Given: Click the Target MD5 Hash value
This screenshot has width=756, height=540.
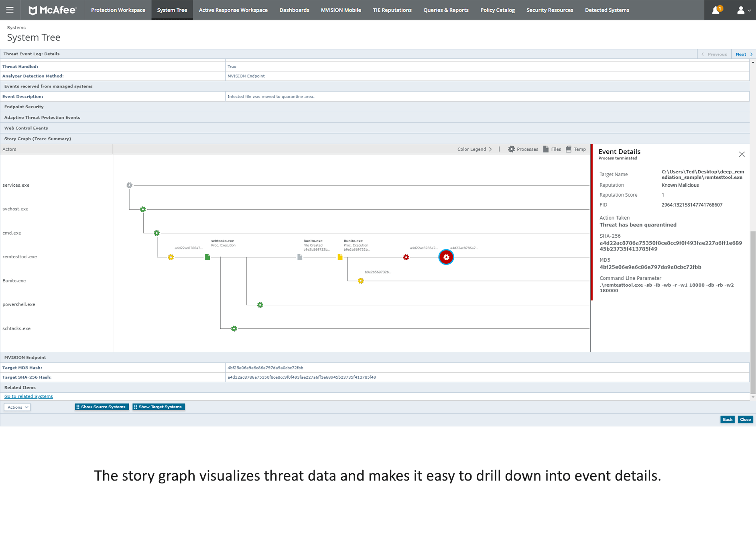Looking at the screenshot, I should (x=265, y=368).
